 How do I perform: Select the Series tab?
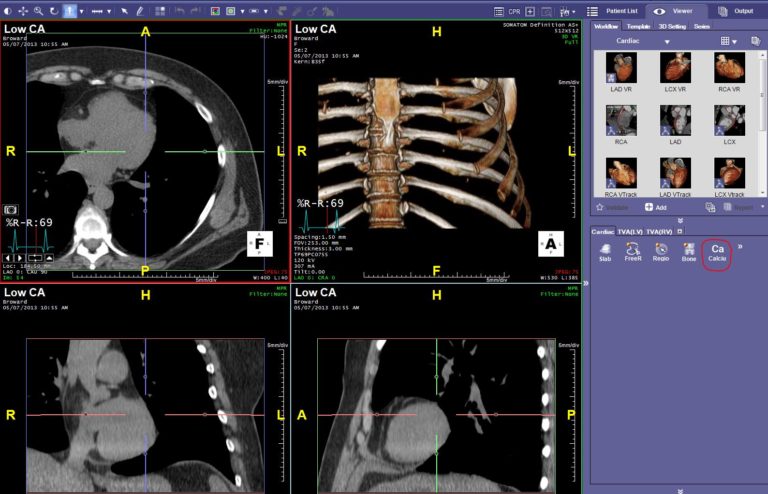pos(701,26)
